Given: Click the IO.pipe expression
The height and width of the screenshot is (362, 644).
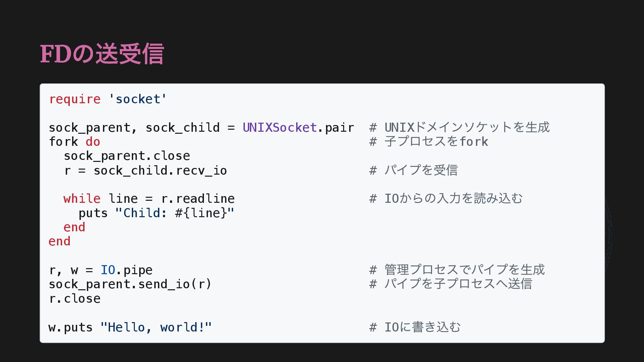Looking at the screenshot, I should (x=127, y=270).
